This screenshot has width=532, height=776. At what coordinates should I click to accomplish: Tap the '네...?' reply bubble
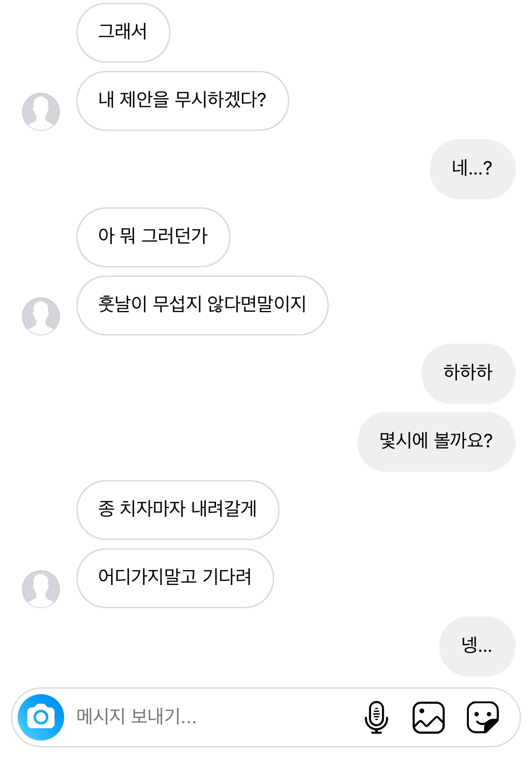(472, 169)
